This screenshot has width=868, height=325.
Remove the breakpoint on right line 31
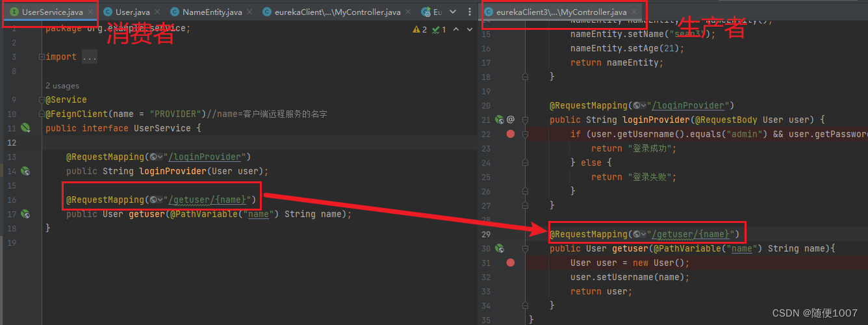click(511, 263)
